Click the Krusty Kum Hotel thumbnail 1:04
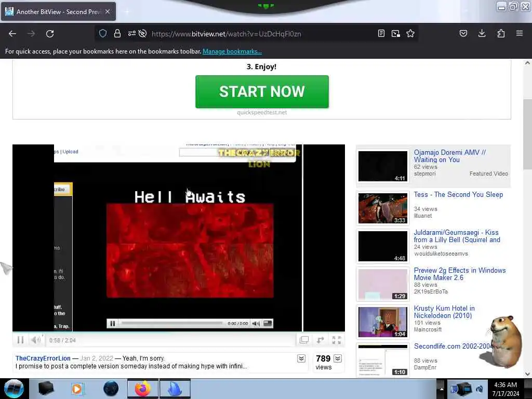The height and width of the screenshot is (399, 532). point(383,322)
